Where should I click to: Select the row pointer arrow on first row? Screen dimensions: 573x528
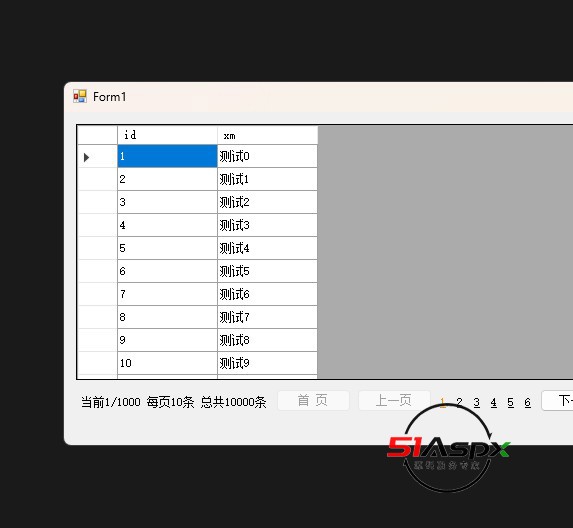[x=86, y=157]
